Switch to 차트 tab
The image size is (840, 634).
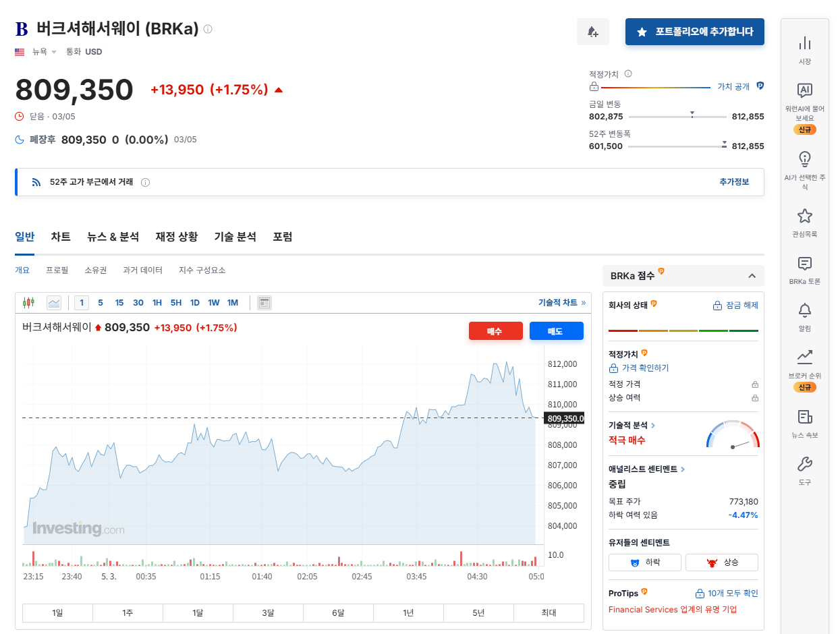click(61, 237)
